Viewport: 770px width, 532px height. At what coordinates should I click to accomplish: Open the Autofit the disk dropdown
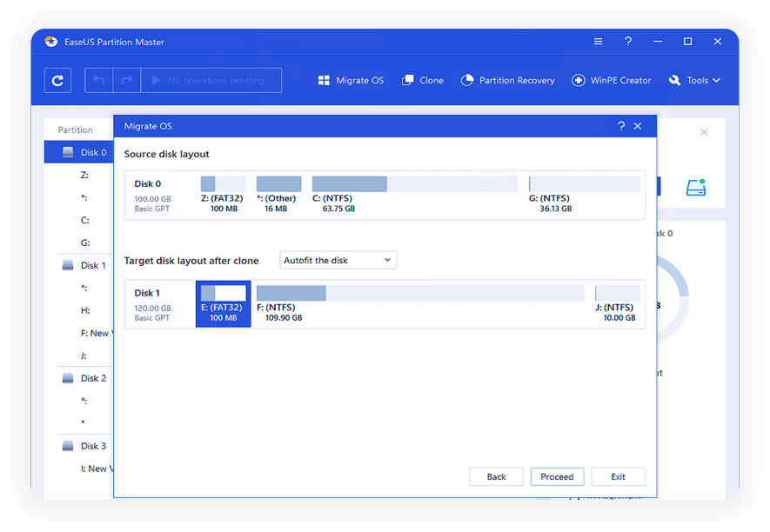(338, 261)
